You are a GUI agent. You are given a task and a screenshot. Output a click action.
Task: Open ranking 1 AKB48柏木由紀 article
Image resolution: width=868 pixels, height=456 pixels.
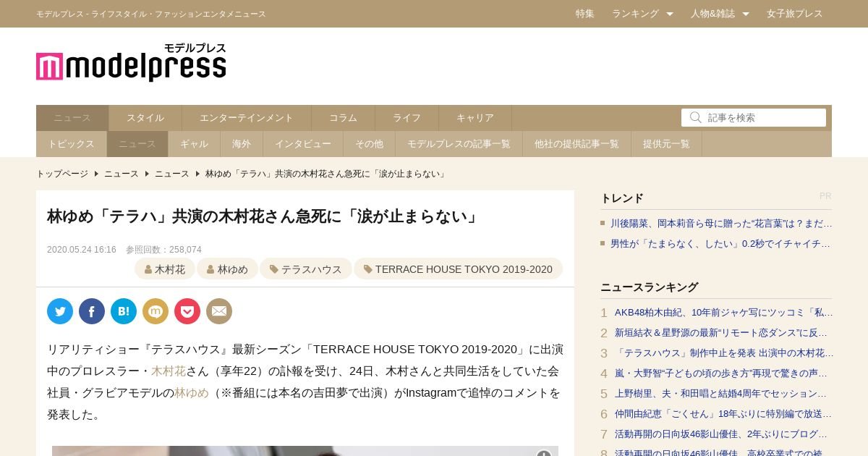tap(724, 313)
